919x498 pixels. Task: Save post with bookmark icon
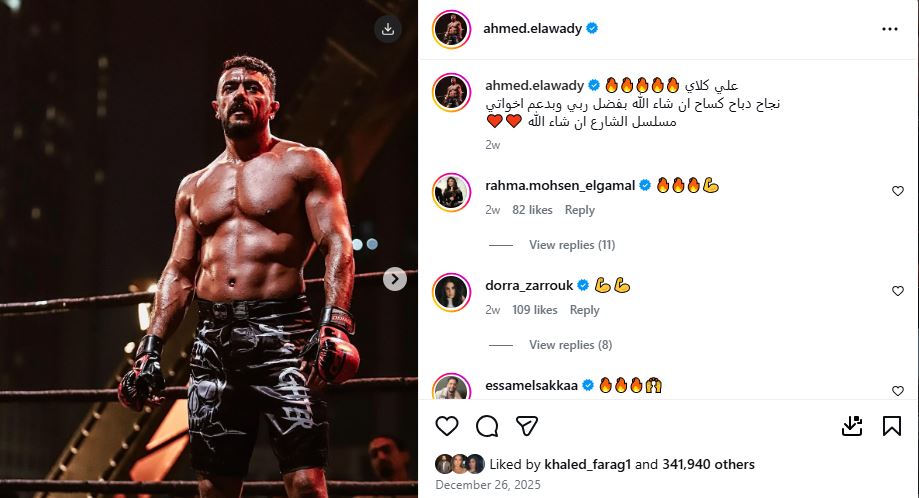coord(891,426)
